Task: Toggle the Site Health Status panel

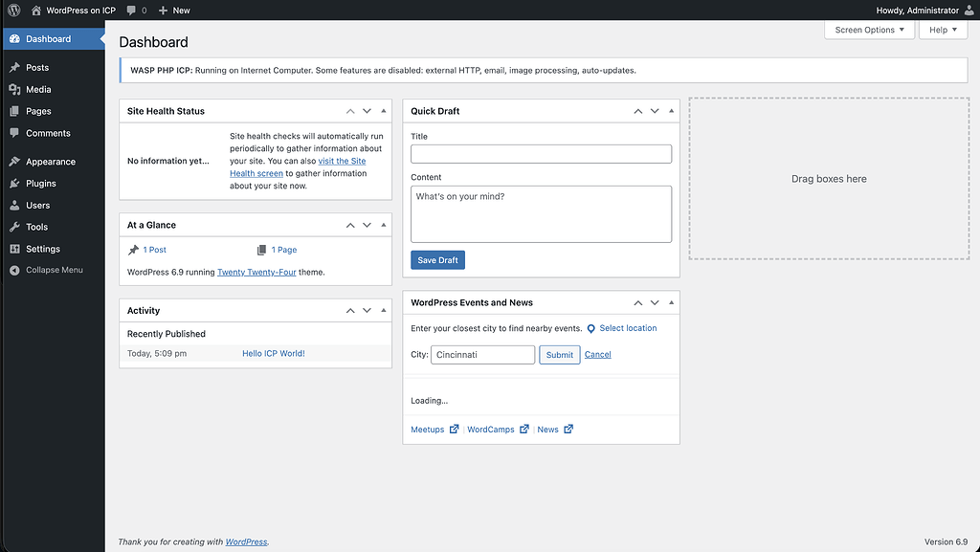Action: [x=384, y=111]
